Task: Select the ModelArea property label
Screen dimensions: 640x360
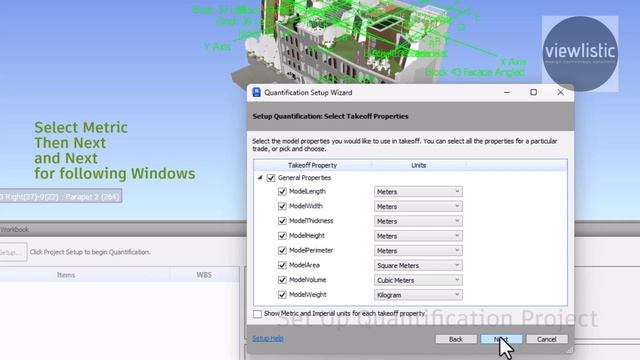Action: click(x=304, y=265)
